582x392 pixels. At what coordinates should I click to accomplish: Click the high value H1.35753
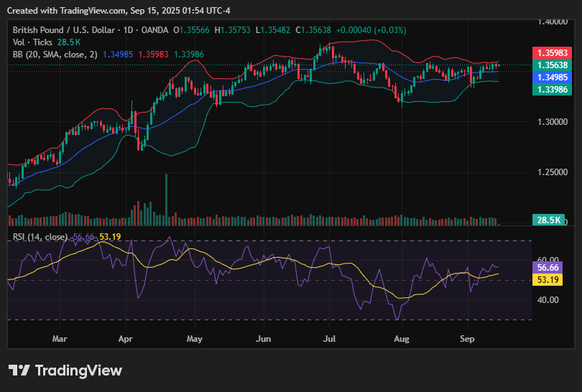[x=233, y=30]
